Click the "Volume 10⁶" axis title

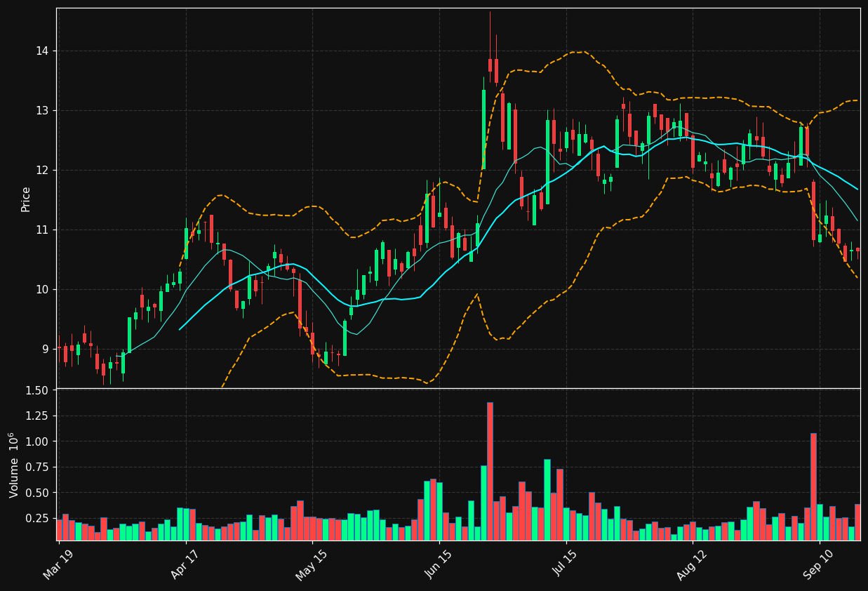point(14,465)
